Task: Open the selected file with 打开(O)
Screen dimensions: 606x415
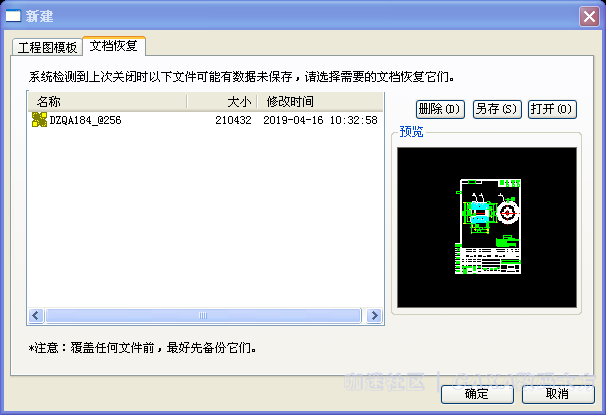Action: coord(552,109)
